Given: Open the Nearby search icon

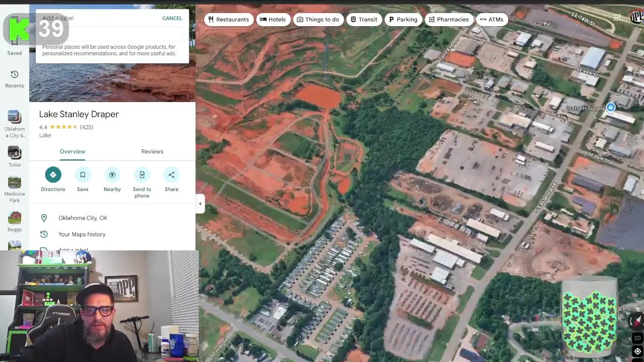Looking at the screenshot, I should tap(112, 174).
